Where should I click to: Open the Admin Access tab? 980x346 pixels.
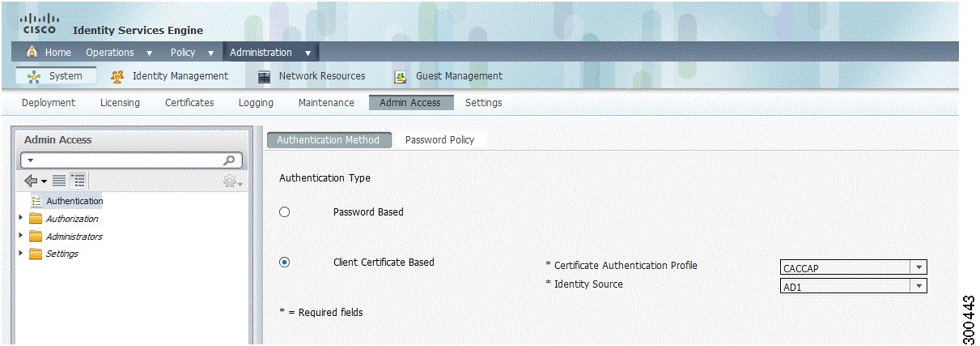click(410, 103)
